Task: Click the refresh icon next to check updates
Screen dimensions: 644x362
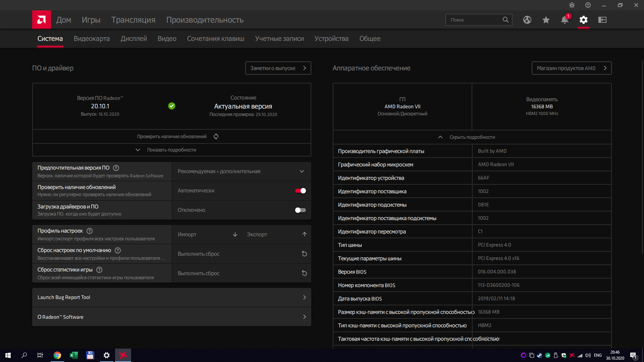Action: coord(216,136)
